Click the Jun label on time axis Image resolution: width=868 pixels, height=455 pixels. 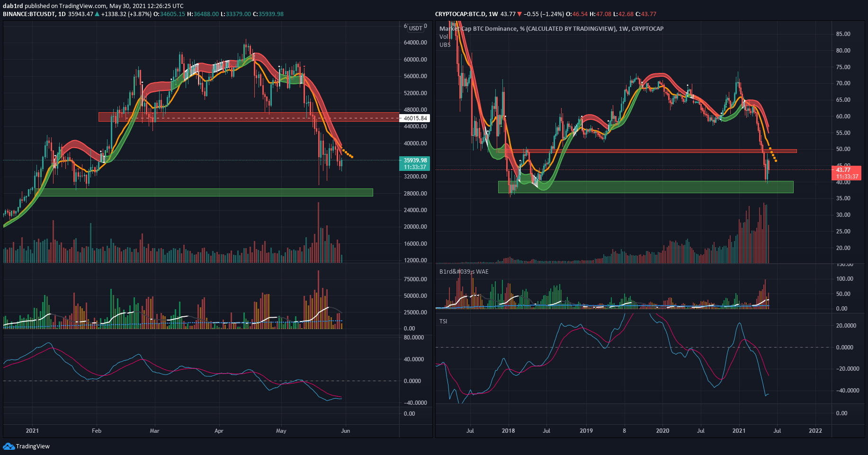[346, 431]
